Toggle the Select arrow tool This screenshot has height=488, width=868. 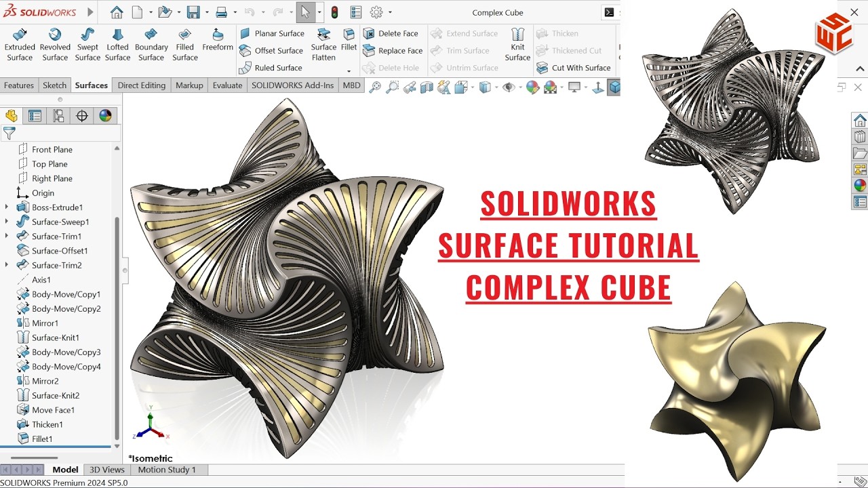tap(305, 12)
